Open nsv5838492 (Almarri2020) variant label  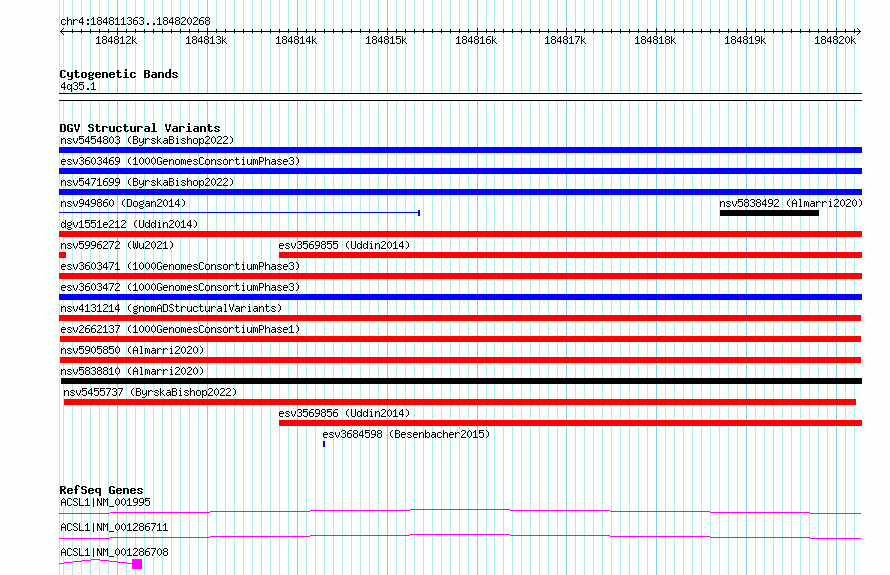coord(791,203)
